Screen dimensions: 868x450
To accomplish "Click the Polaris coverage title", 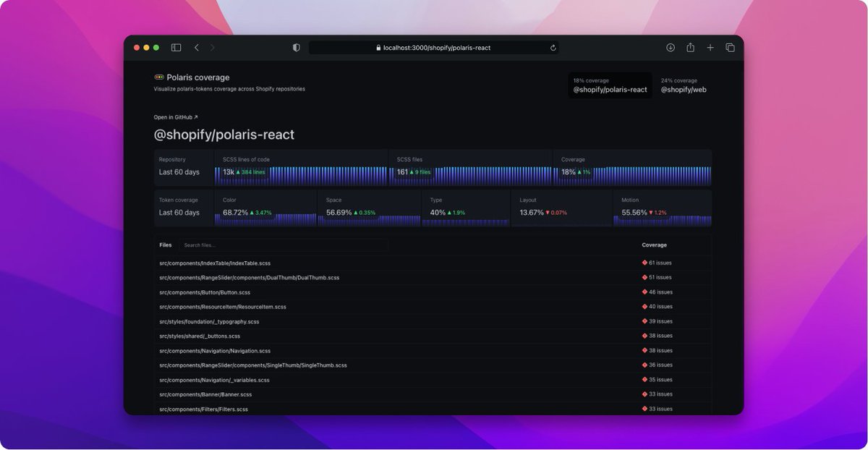I will 197,77.
